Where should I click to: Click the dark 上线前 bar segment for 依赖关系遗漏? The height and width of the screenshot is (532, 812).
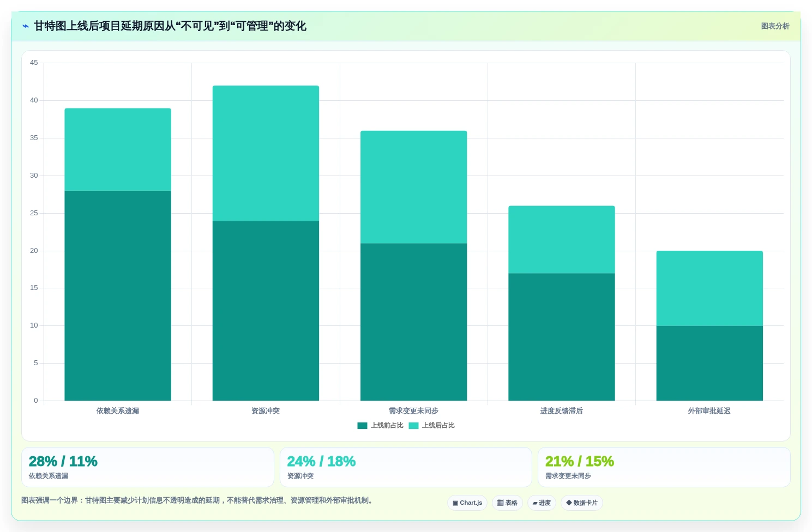pyautogui.click(x=118, y=295)
